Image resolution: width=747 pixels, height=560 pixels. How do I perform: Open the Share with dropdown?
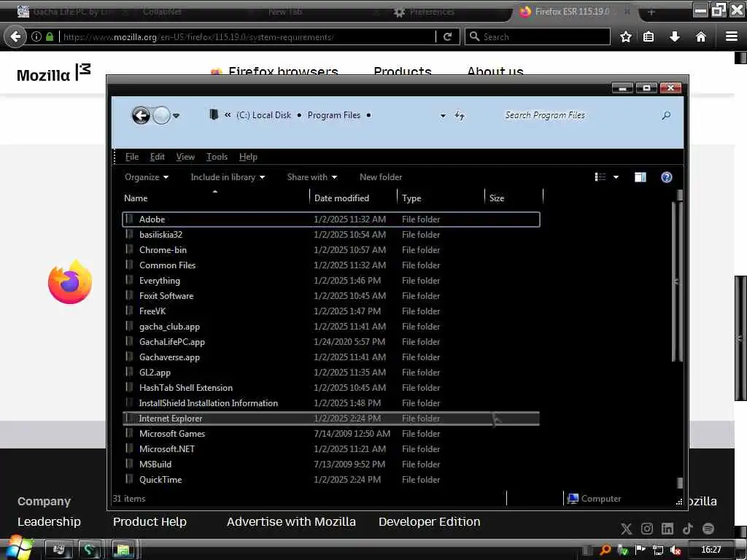click(312, 177)
